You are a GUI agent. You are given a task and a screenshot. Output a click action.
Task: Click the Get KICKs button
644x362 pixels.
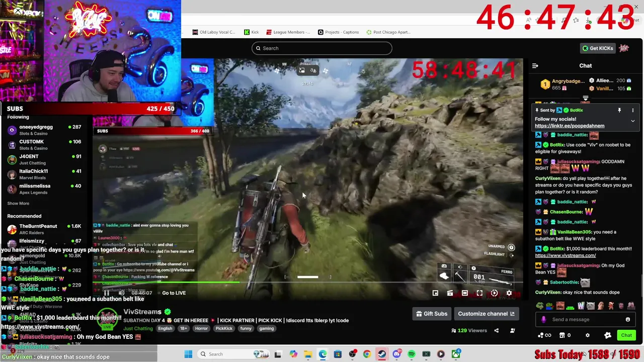point(598,48)
